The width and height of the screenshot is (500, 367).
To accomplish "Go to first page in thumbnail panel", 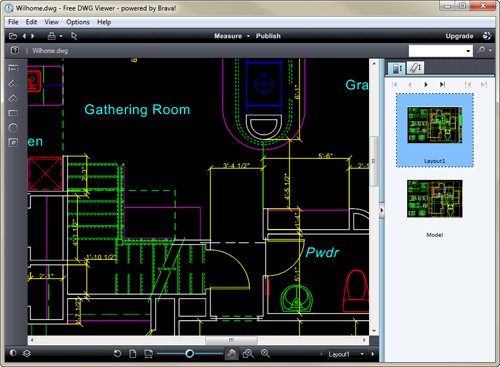I will [x=395, y=85].
